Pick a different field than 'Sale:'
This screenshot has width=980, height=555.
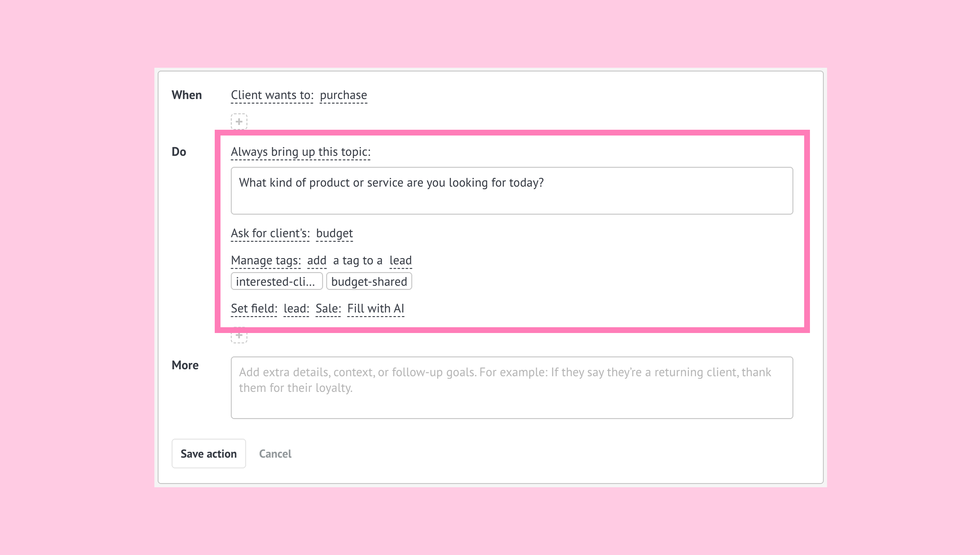(328, 308)
